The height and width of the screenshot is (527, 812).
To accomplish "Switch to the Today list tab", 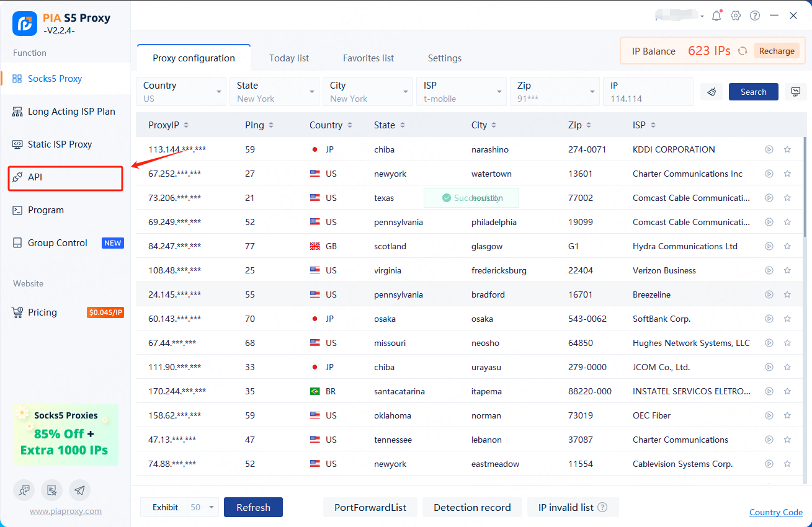I will [x=289, y=58].
